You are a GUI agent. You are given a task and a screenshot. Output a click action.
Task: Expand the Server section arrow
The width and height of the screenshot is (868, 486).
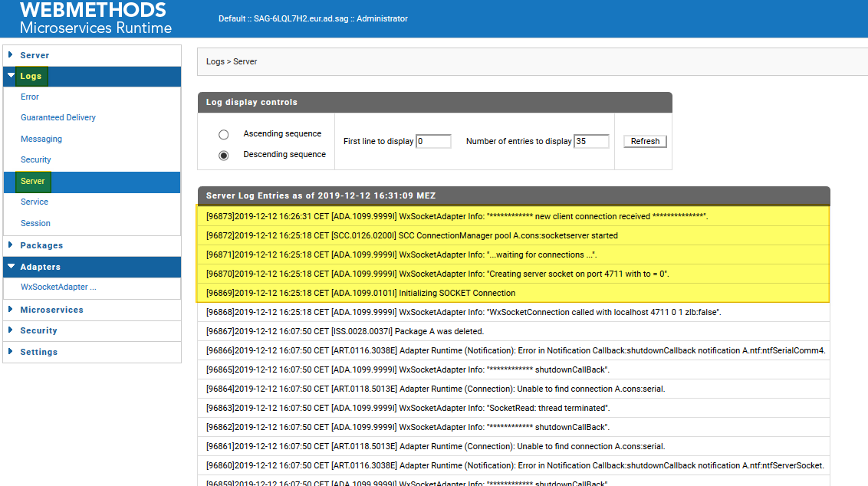[10, 54]
